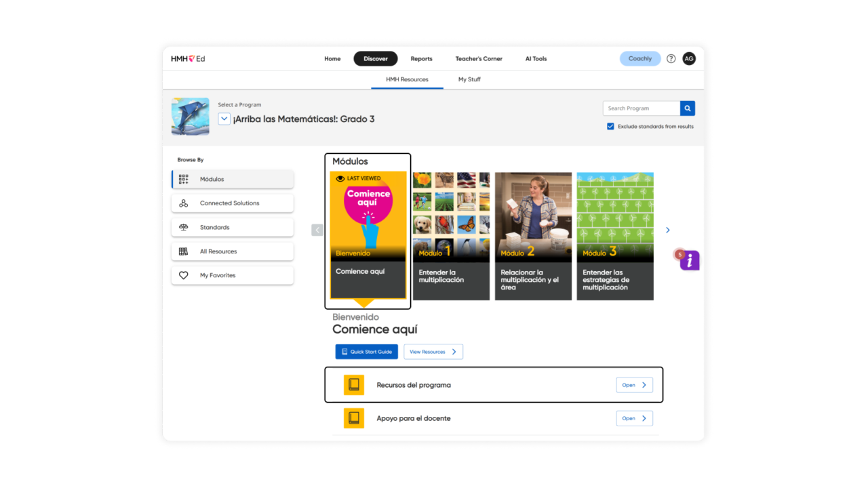Click the Recursos del programa label

414,385
